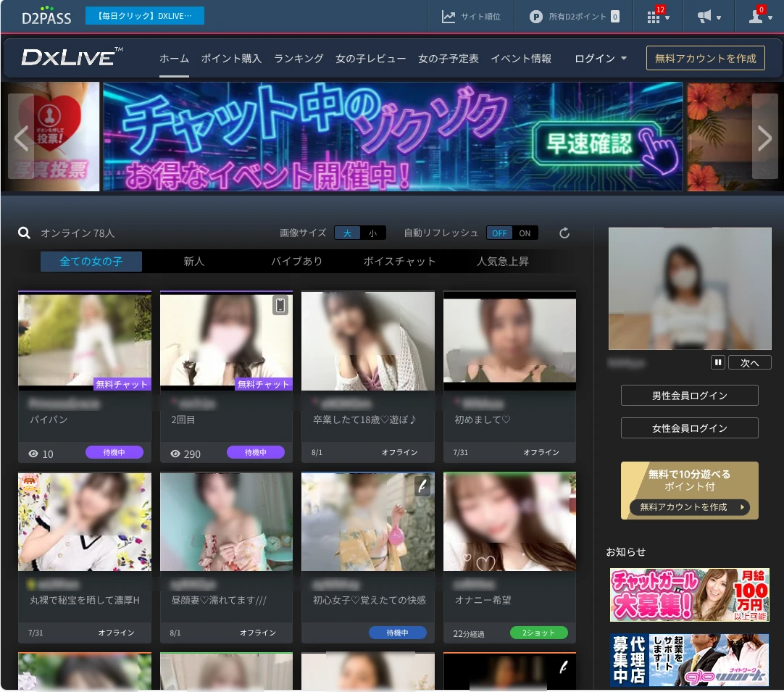Turn auto refresh ON
Screen dimensions: 784x692
click(525, 233)
